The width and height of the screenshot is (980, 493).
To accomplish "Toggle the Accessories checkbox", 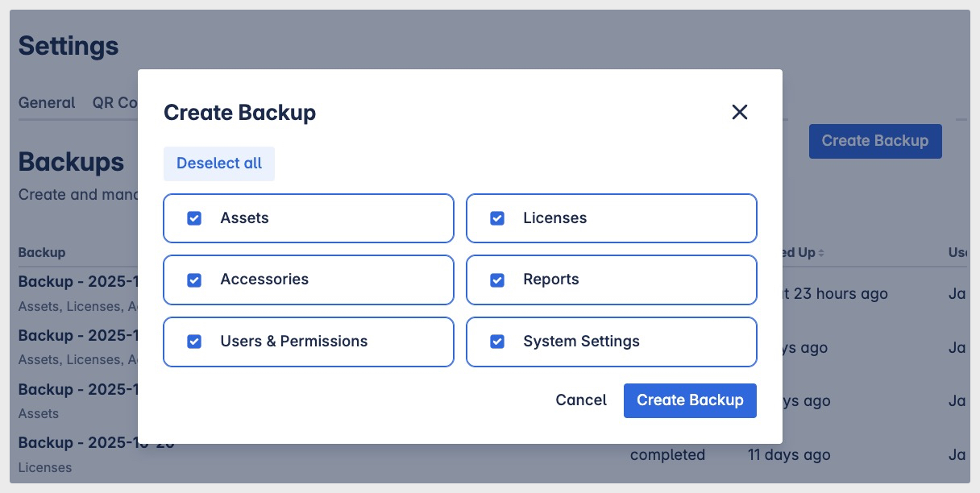I will [x=194, y=280].
